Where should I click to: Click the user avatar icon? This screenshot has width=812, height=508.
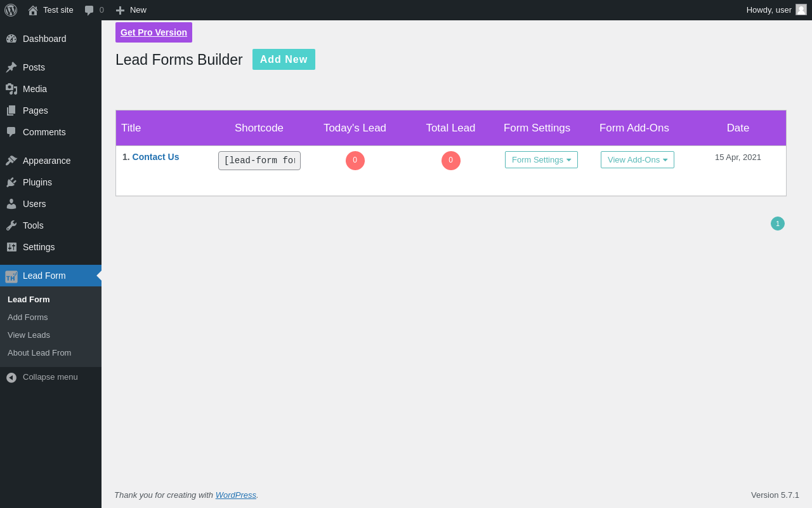(801, 10)
